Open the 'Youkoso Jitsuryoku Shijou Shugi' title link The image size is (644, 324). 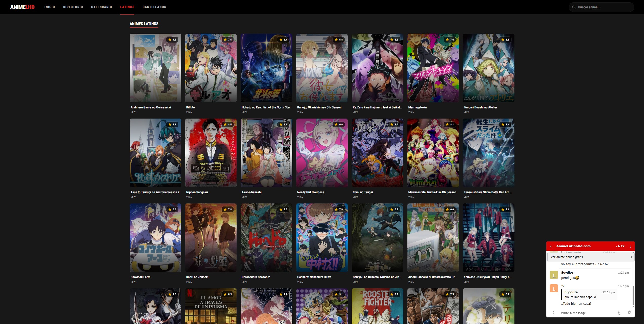[488, 277]
